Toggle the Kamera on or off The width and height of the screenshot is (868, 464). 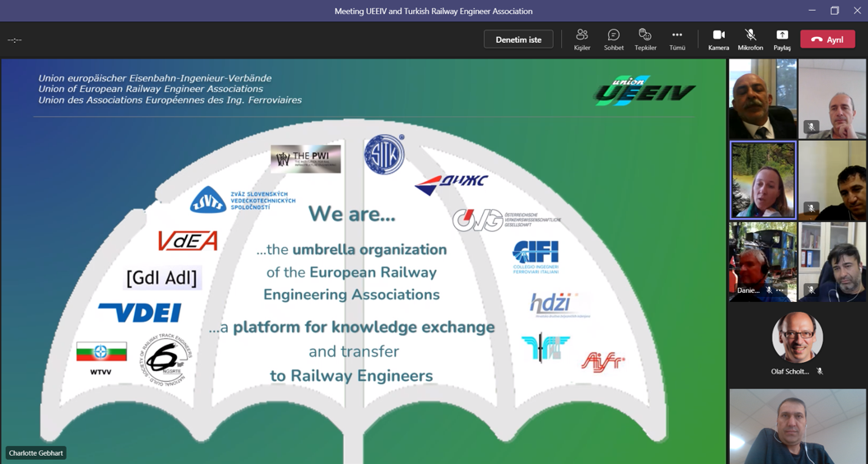[718, 39]
